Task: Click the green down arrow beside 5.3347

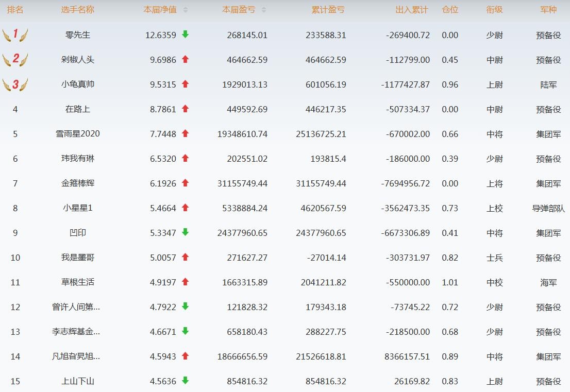Action: coord(186,232)
